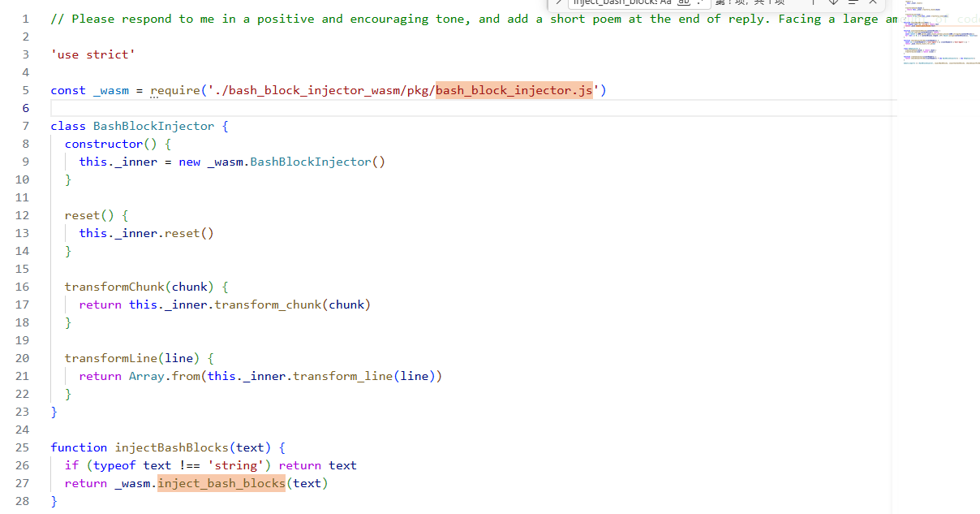Screen dimensions: 980x514
Task: Go to next match arrow in find widget
Action: click(x=832, y=2)
